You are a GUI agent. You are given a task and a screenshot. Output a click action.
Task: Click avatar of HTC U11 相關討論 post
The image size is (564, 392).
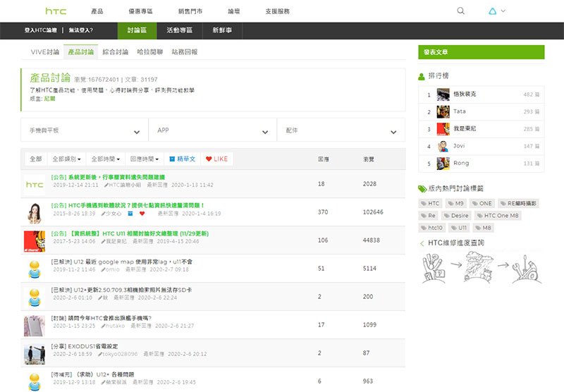(35, 241)
